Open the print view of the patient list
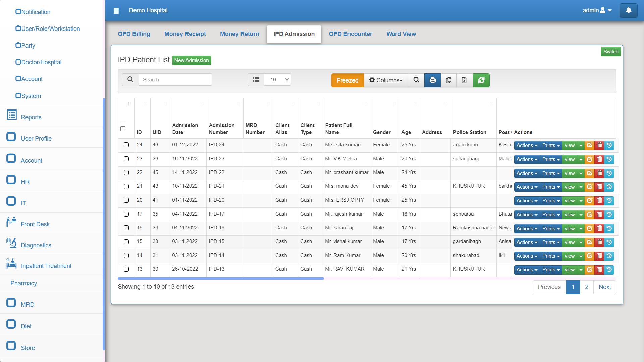This screenshot has width=644, height=362. tap(432, 80)
